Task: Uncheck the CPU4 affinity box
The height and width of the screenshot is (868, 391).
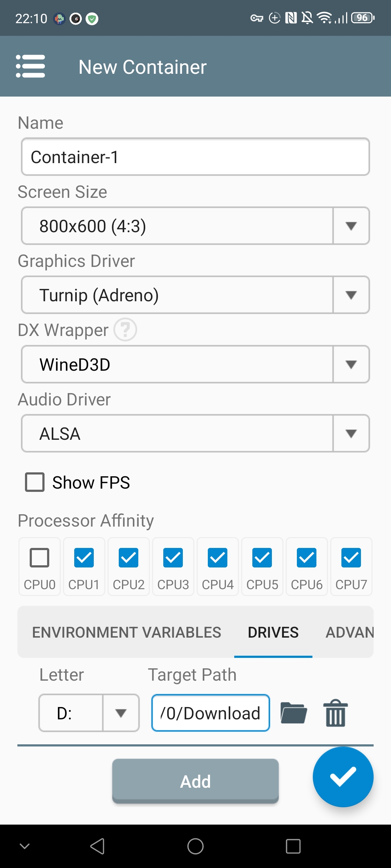Action: click(x=218, y=558)
